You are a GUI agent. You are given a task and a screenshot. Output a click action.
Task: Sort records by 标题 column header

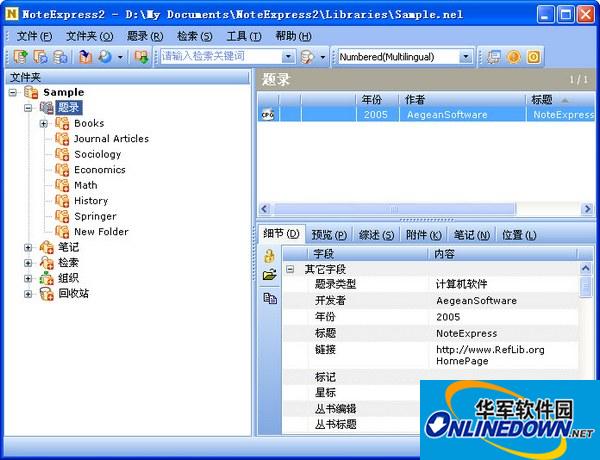click(560, 100)
